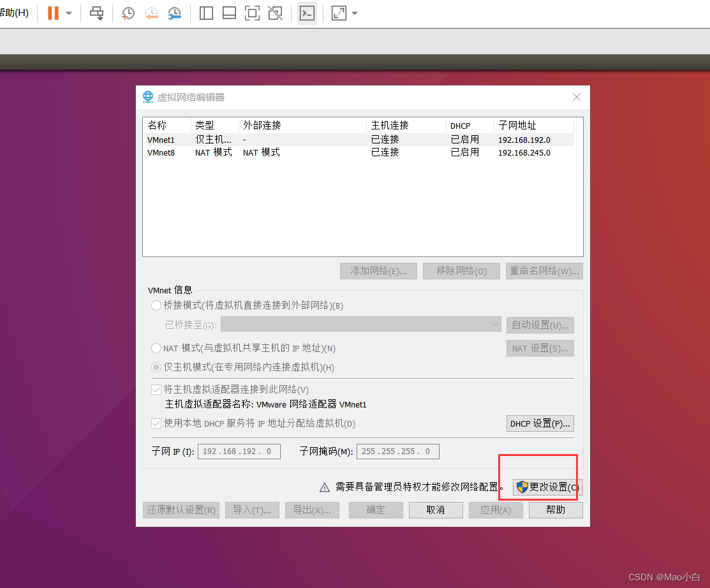Click subnet address 192.168.192.0 cell

(524, 140)
